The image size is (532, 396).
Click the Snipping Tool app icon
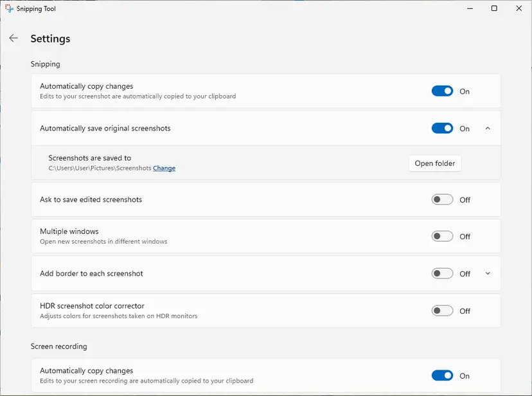[9, 8]
